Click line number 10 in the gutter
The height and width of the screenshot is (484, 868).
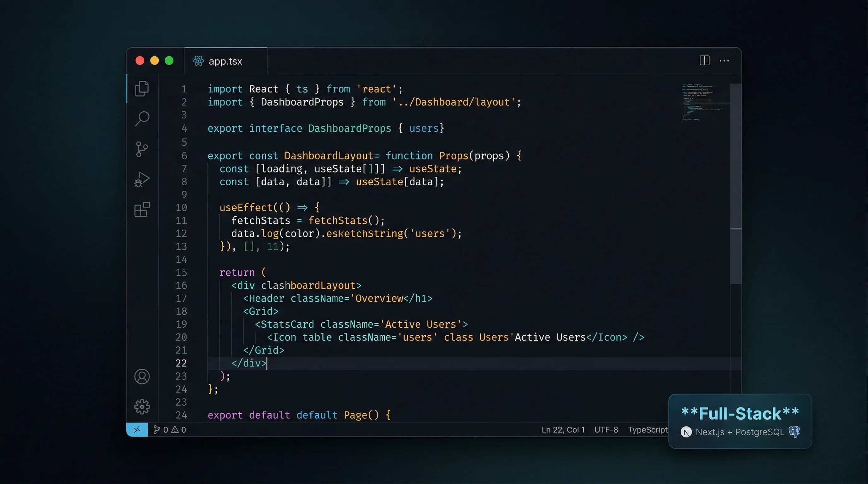[x=181, y=207]
